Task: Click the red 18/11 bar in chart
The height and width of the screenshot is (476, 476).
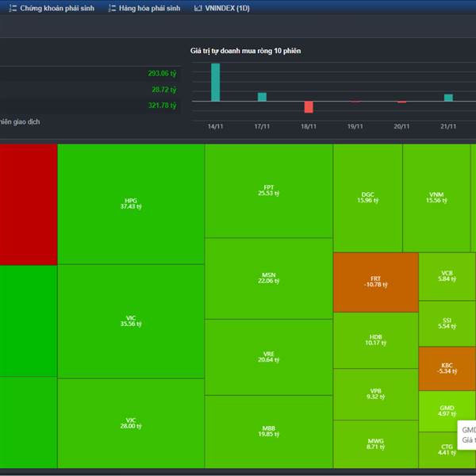Action: pos(309,107)
